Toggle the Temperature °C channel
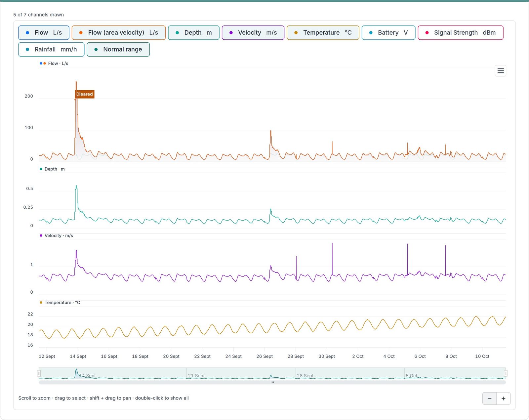Image resolution: width=529 pixels, height=420 pixels. pos(323,33)
